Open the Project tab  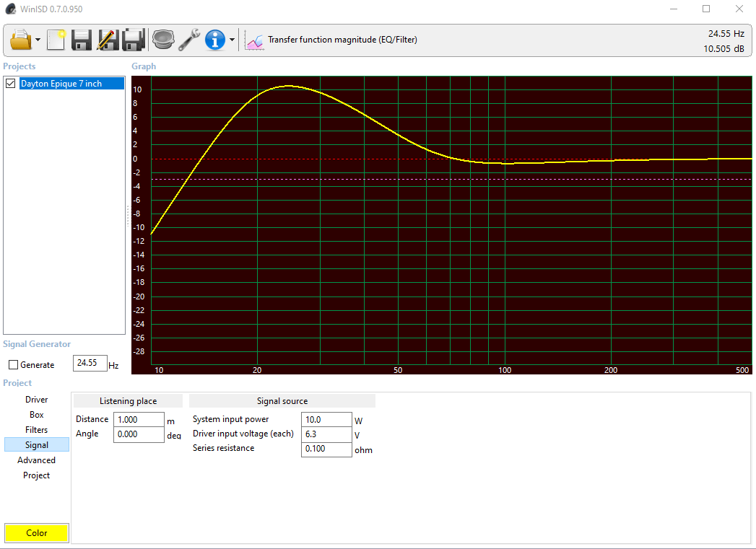tap(37, 475)
